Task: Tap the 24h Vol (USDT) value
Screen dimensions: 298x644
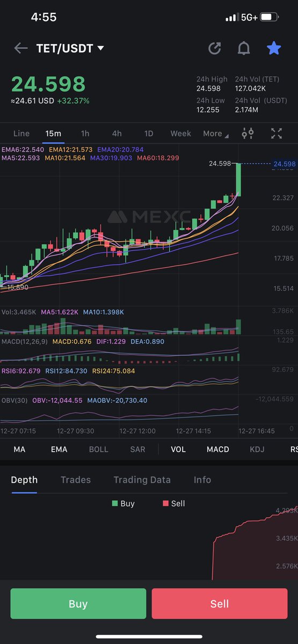Action: [246, 110]
